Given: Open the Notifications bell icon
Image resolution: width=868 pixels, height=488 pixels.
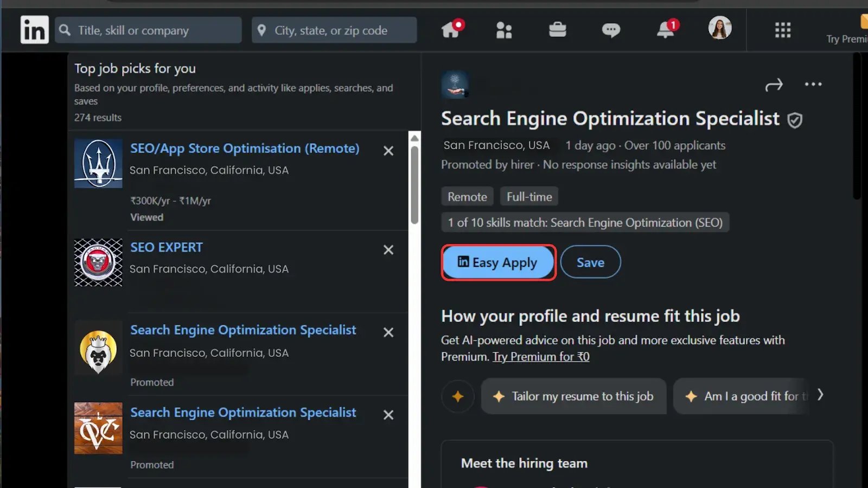Looking at the screenshot, I should (666, 30).
